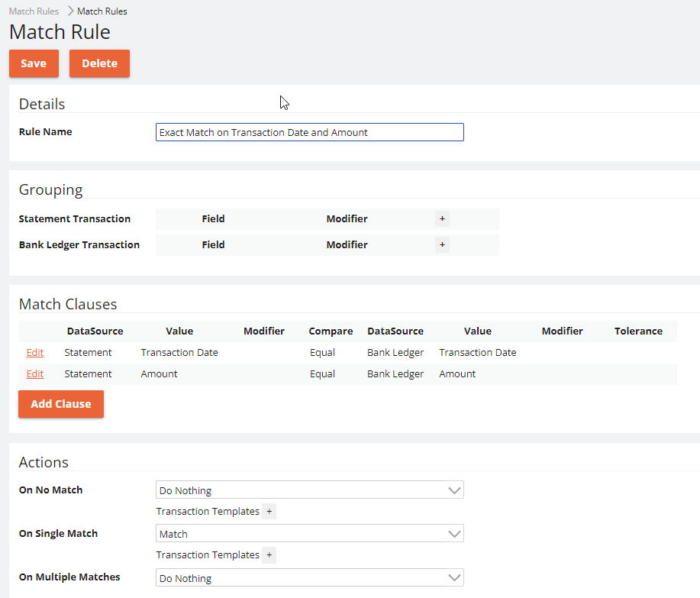Add a Statement Transaction grouping field

[442, 219]
